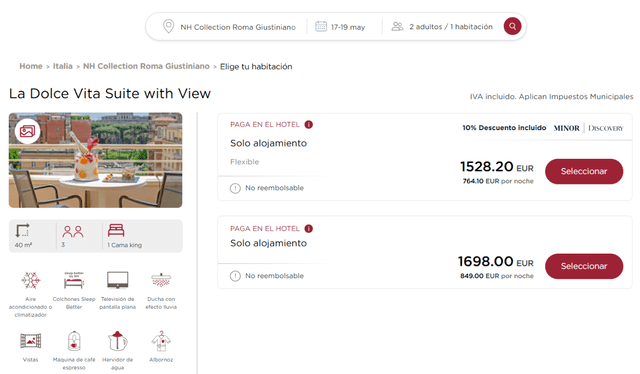Click the La Dolce Vita Suite with View heading
This screenshot has height=374, width=640.
coord(110,94)
